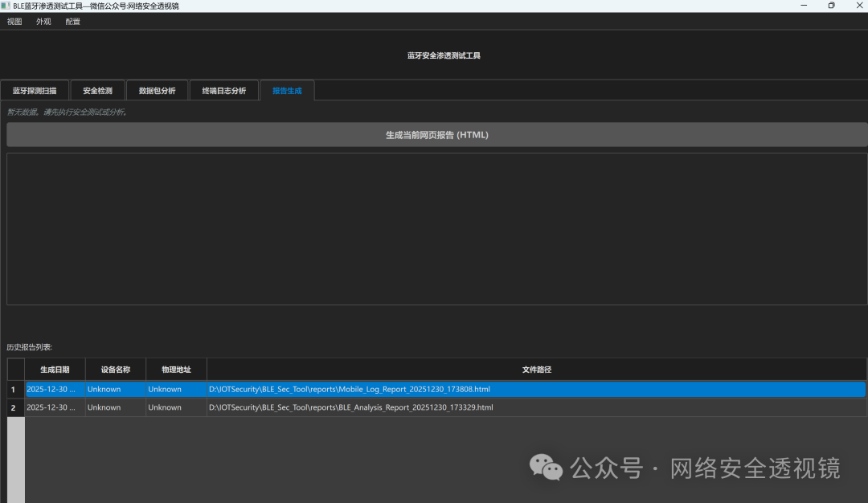868x503 pixels.
Task: Switch to the 安全检测 tab
Action: (x=97, y=91)
